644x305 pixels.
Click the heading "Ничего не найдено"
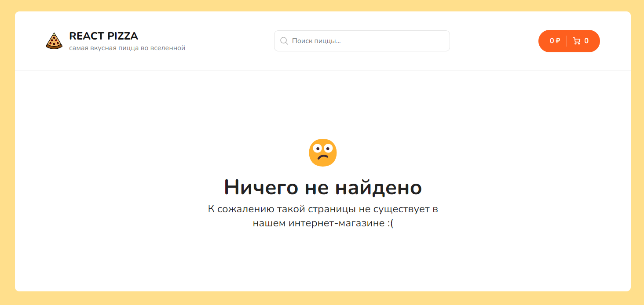click(323, 187)
